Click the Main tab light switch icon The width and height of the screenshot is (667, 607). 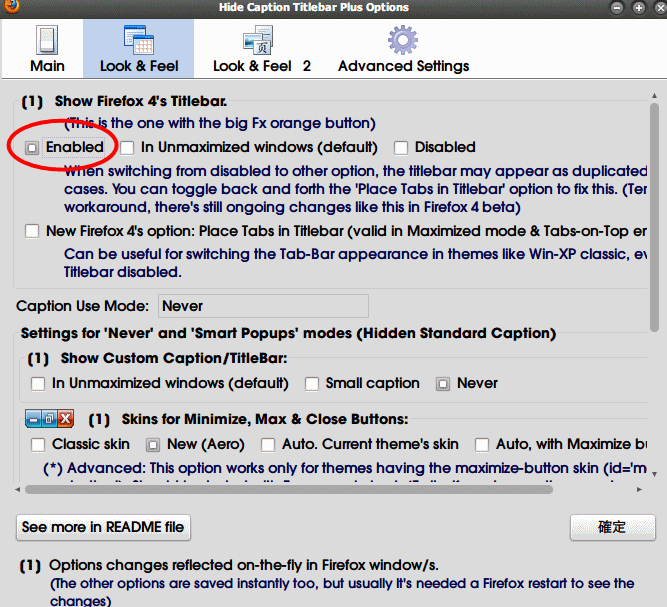46,40
